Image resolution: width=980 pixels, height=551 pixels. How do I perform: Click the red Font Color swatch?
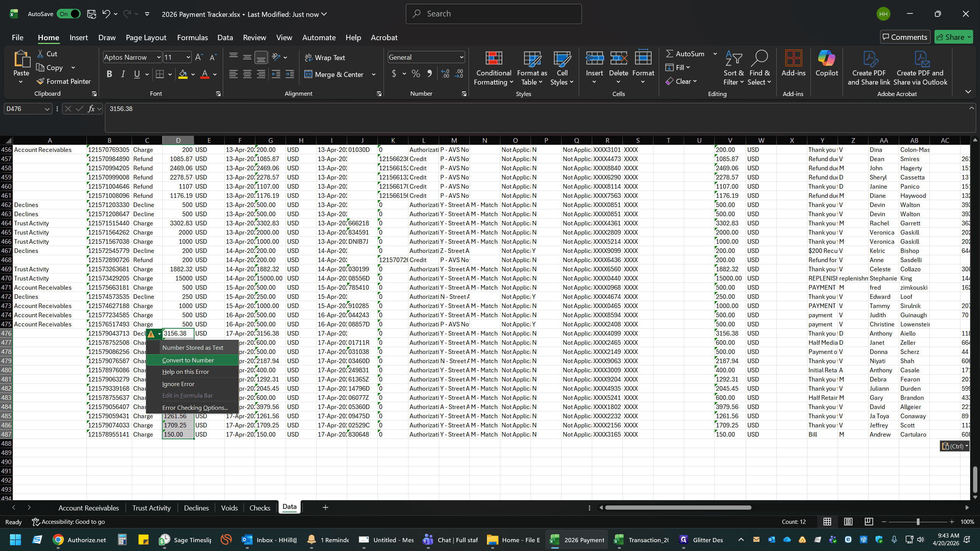[205, 74]
